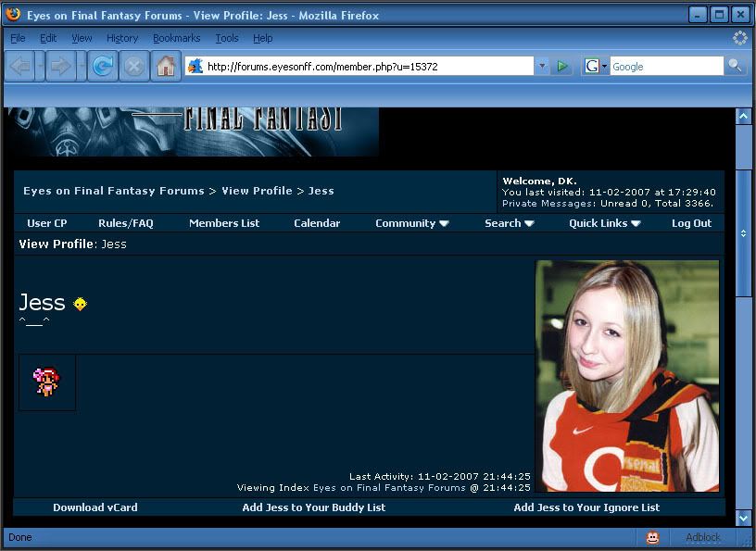
Task: Open the View menu
Action: pos(82,38)
